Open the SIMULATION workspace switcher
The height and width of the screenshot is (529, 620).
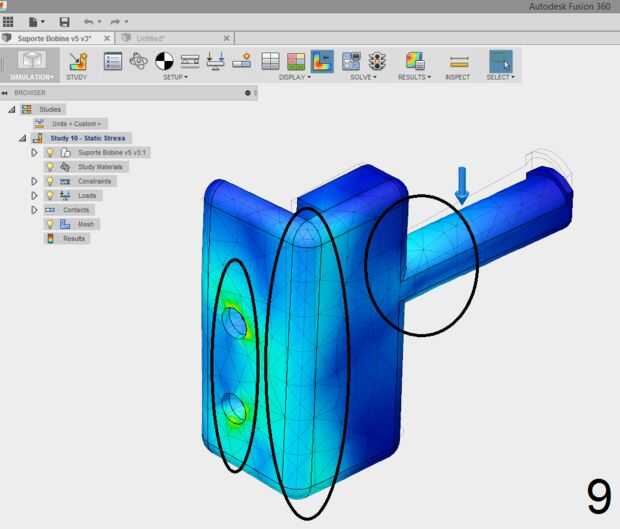(31, 65)
